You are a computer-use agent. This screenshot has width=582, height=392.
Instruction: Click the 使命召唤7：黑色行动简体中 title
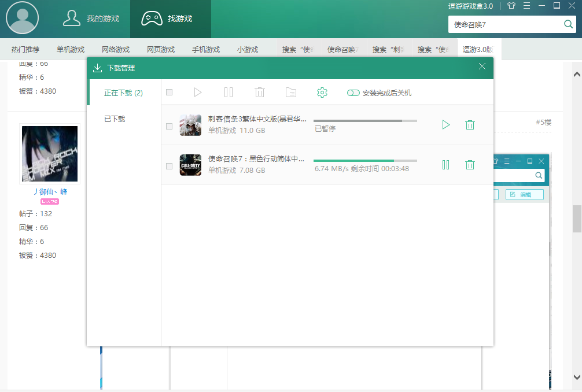256,159
